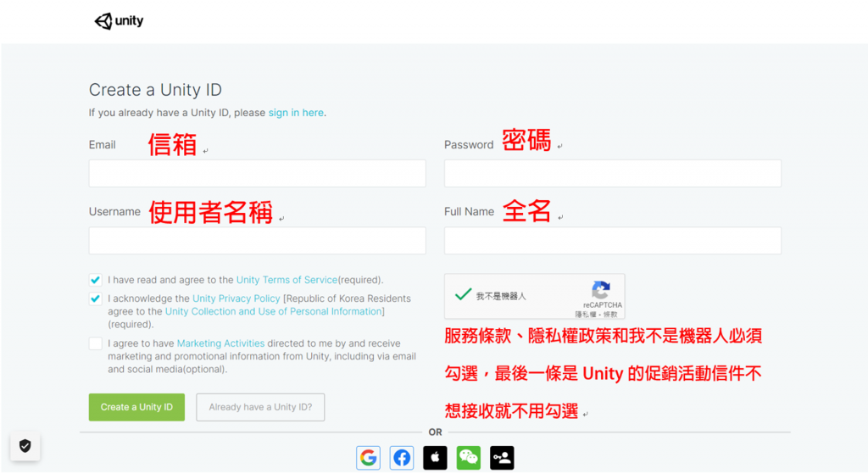This screenshot has width=868, height=474.
Task: Sign up with Google icon
Action: (368, 458)
